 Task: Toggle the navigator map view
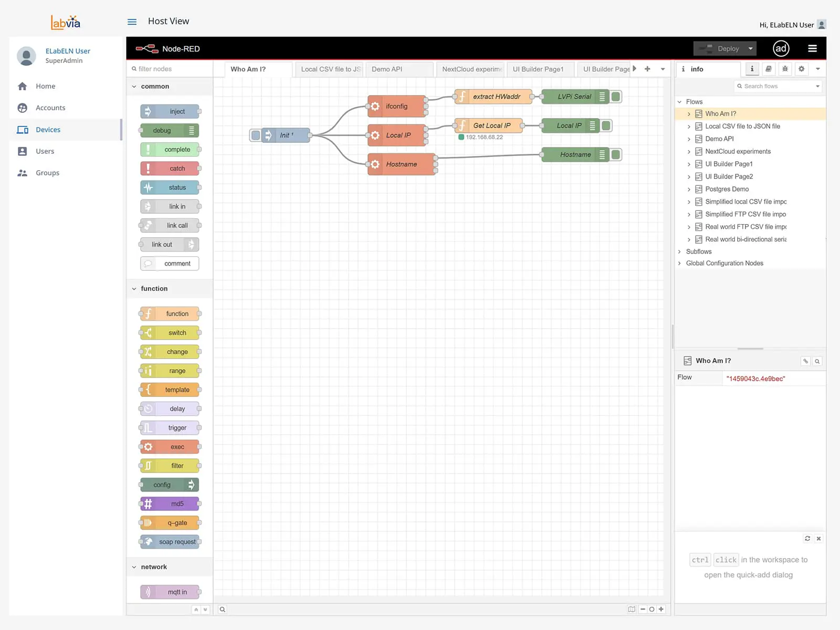(x=632, y=609)
